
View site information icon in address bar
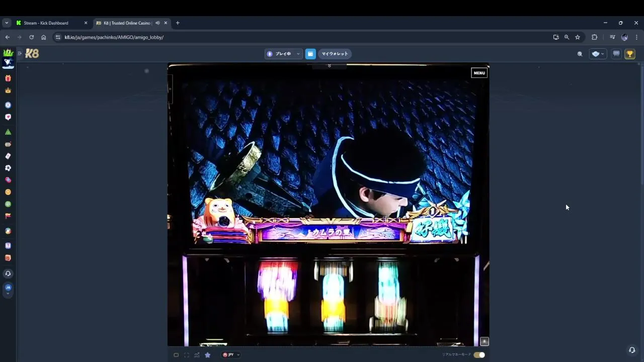pos(58,37)
